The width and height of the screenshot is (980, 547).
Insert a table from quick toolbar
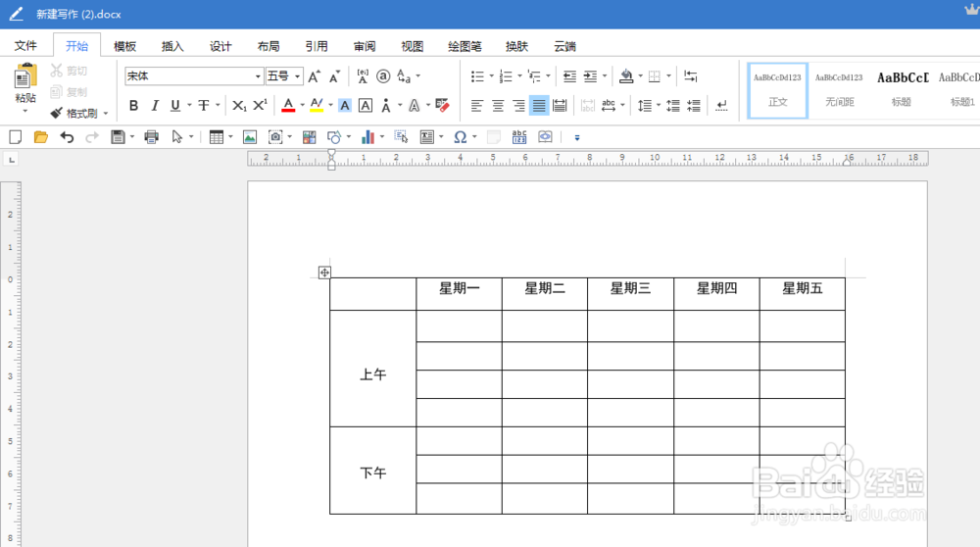pos(217,137)
